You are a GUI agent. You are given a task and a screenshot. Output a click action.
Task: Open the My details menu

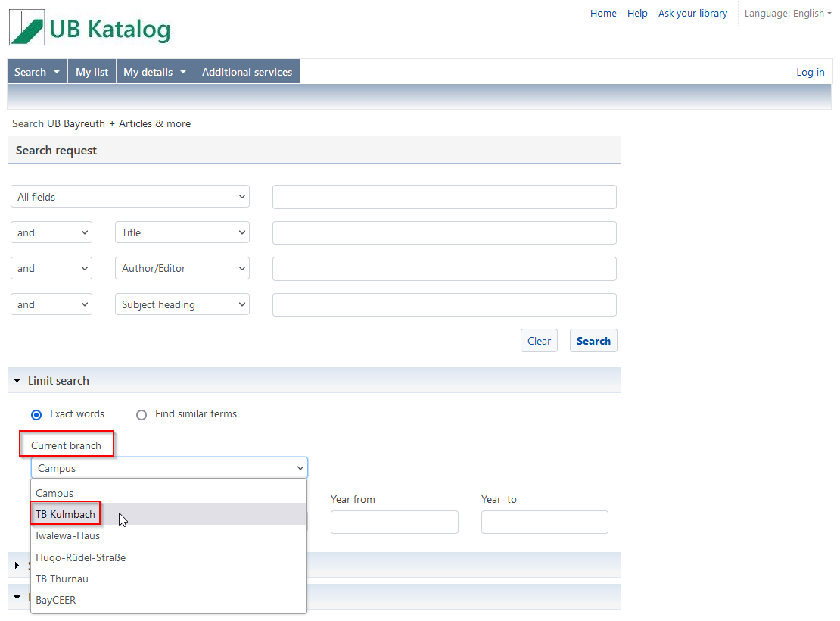coord(155,72)
